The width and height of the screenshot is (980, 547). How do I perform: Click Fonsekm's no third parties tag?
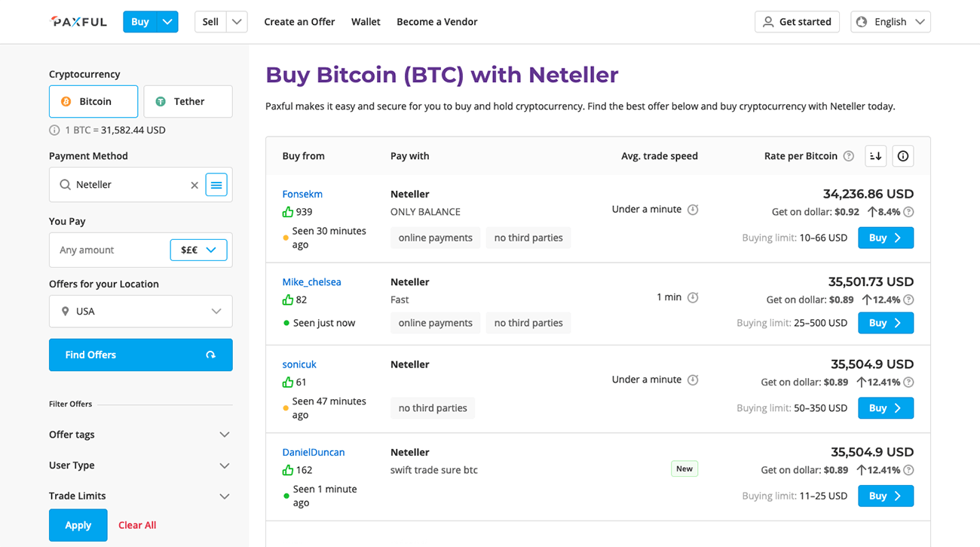528,238
